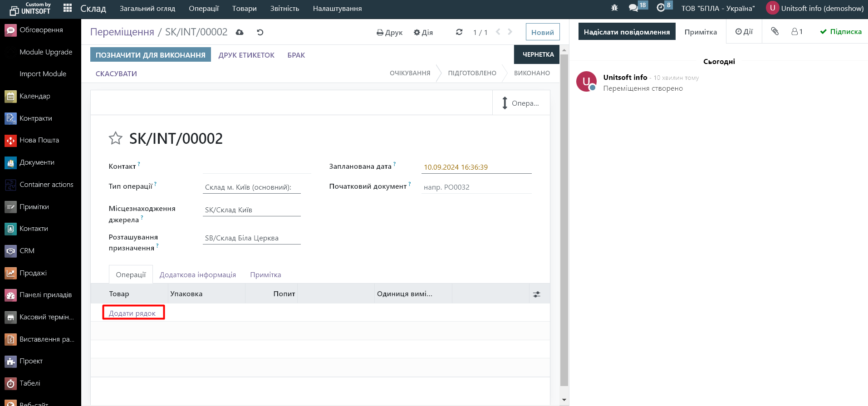
Task: Expand the Дія actions dropdown
Action: 423,33
